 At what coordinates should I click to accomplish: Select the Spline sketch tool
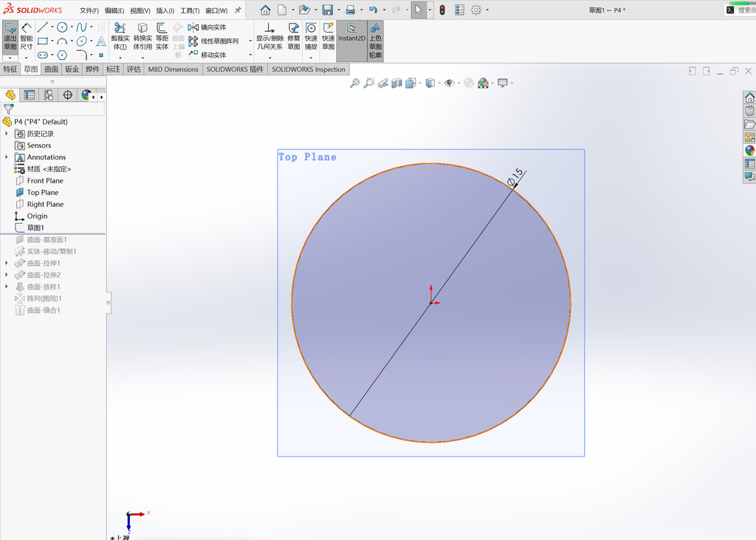81,27
